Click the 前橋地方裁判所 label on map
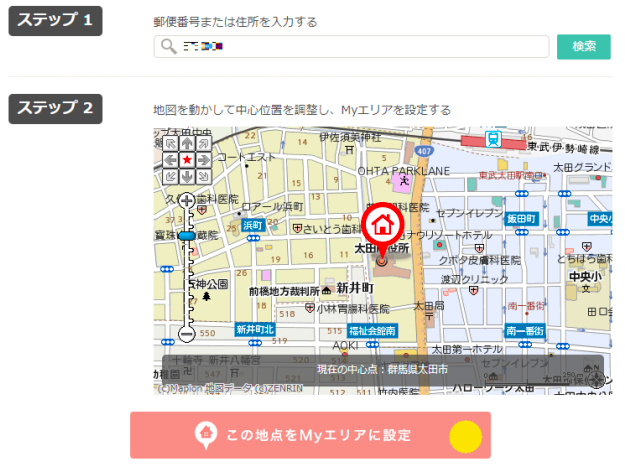This screenshot has width=625, height=467. click(284, 292)
